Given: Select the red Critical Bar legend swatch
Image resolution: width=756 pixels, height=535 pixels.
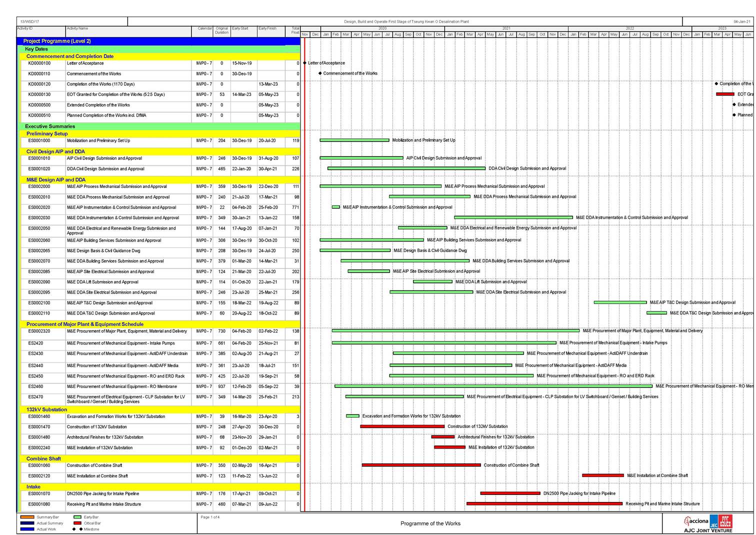Looking at the screenshot, I should 77,523.
